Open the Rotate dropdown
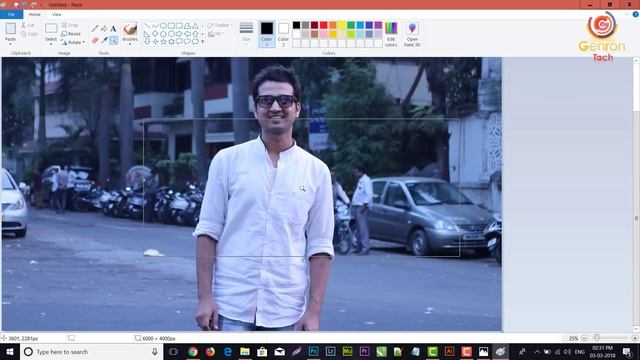Screen dimensions: 640x360 73,42
